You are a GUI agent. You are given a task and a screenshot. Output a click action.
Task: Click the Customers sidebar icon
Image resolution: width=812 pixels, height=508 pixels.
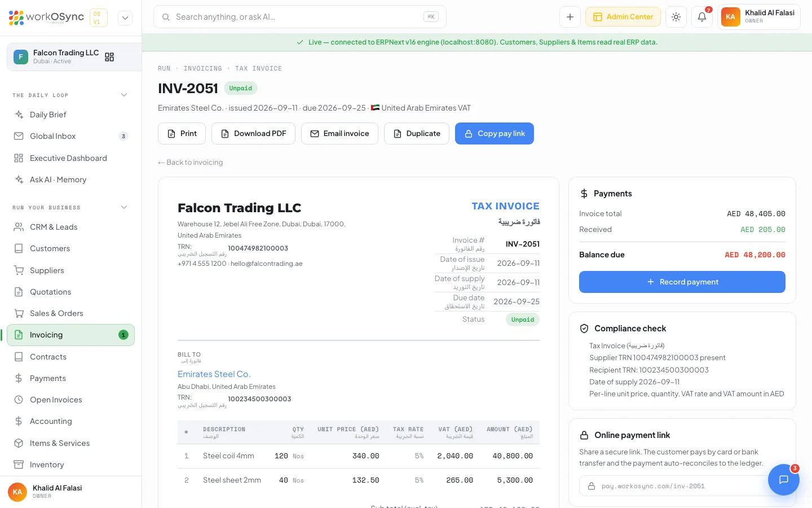tap(19, 248)
